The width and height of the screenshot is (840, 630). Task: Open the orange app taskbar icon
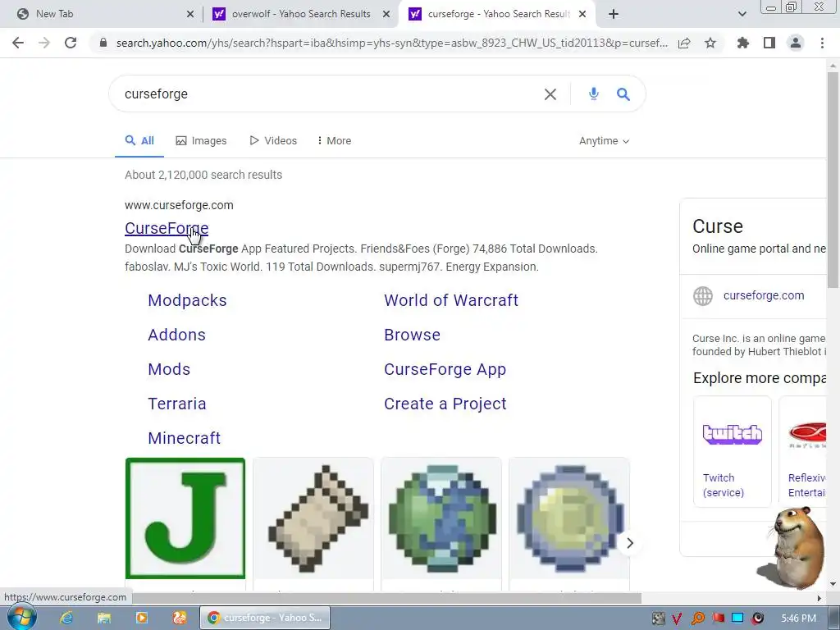click(180, 618)
